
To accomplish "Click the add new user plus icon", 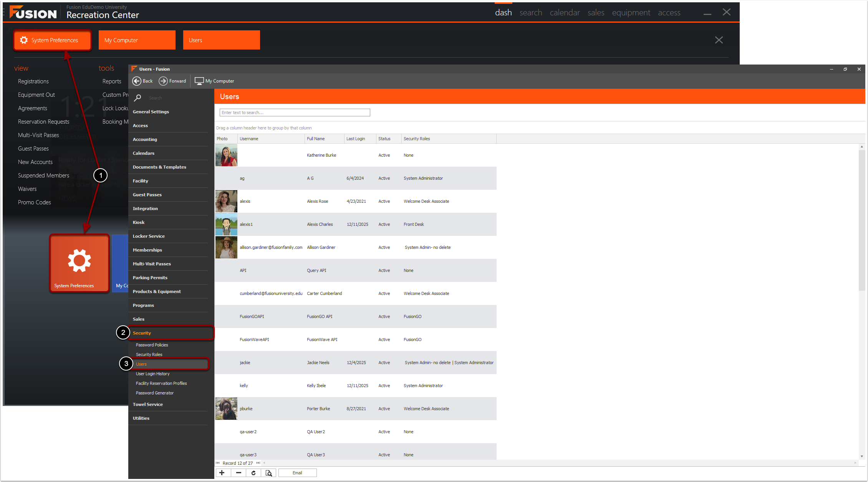I will pyautogui.click(x=222, y=473).
